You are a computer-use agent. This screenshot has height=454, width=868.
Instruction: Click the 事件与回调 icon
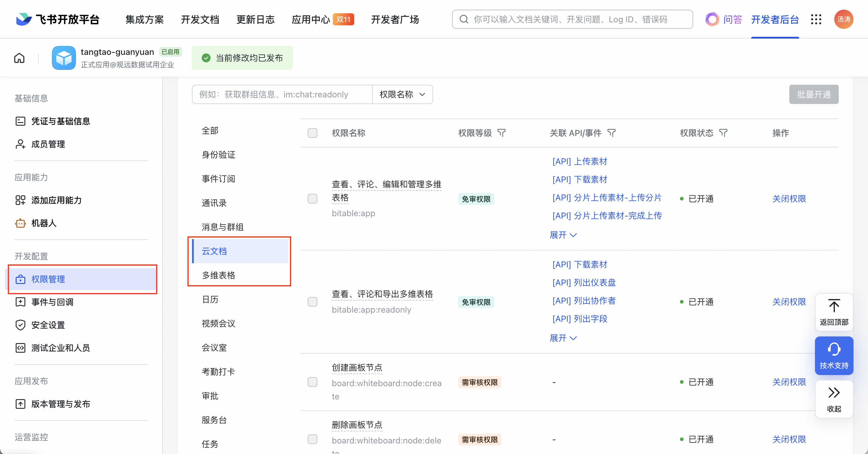coord(20,302)
